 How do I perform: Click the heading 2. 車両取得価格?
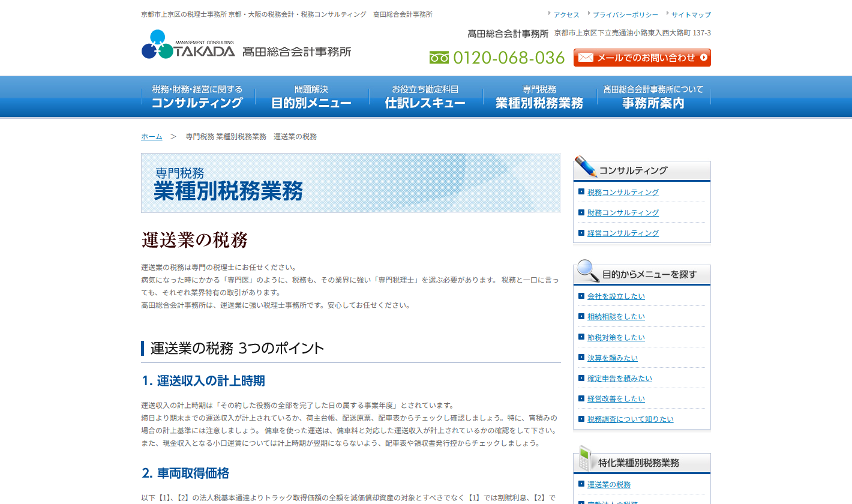185,473
